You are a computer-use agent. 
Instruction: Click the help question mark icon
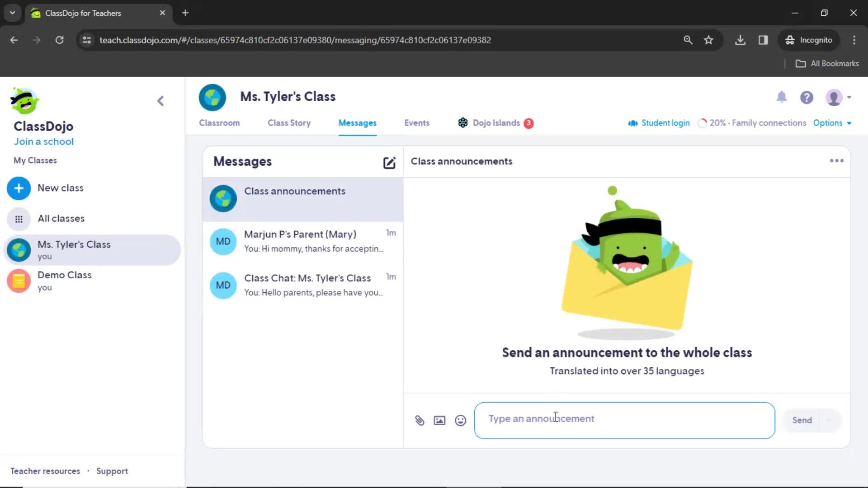[x=807, y=97]
